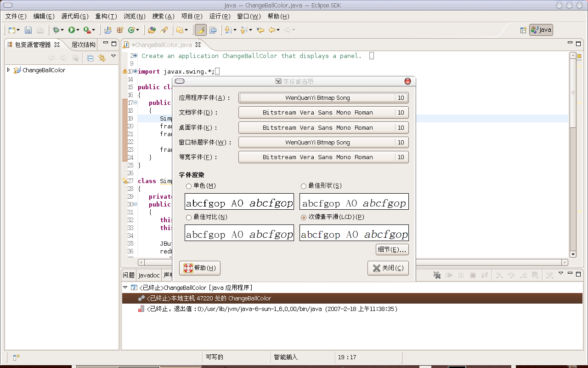588x368 pixels.
Task: Select the 最佳形状(S) rendering radio button
Action: (x=304, y=186)
